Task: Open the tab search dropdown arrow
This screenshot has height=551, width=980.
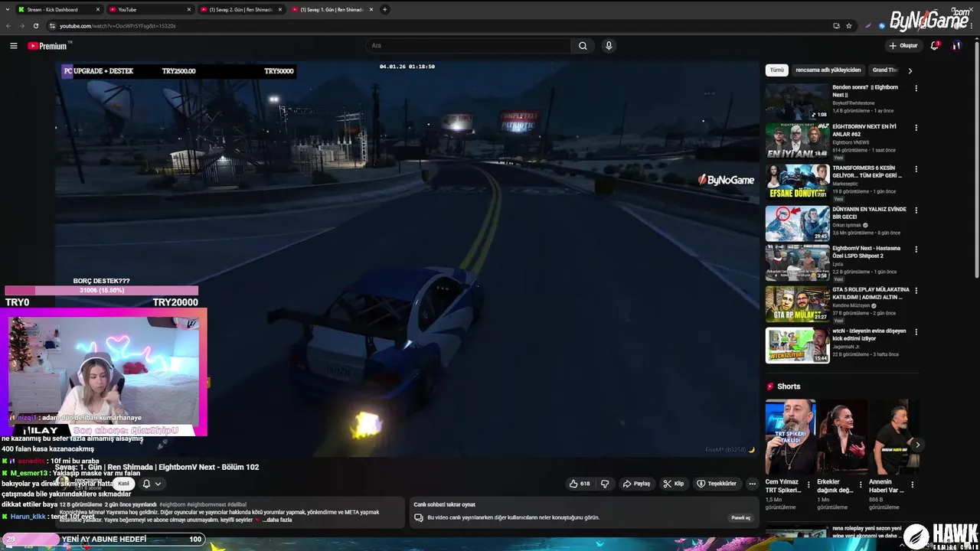Action: pyautogui.click(x=7, y=10)
